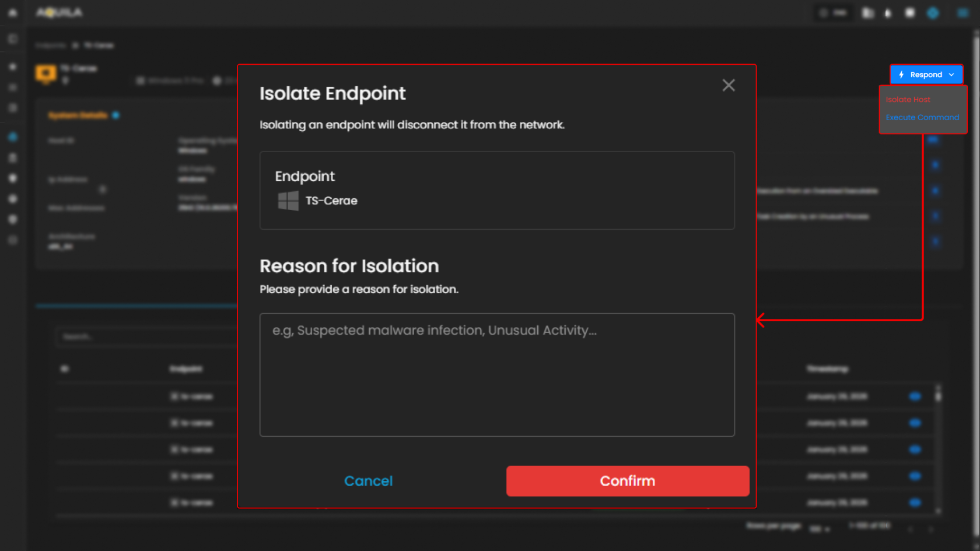Close the Isolate Endpoint dialog
This screenshot has height=551, width=980.
[728, 86]
